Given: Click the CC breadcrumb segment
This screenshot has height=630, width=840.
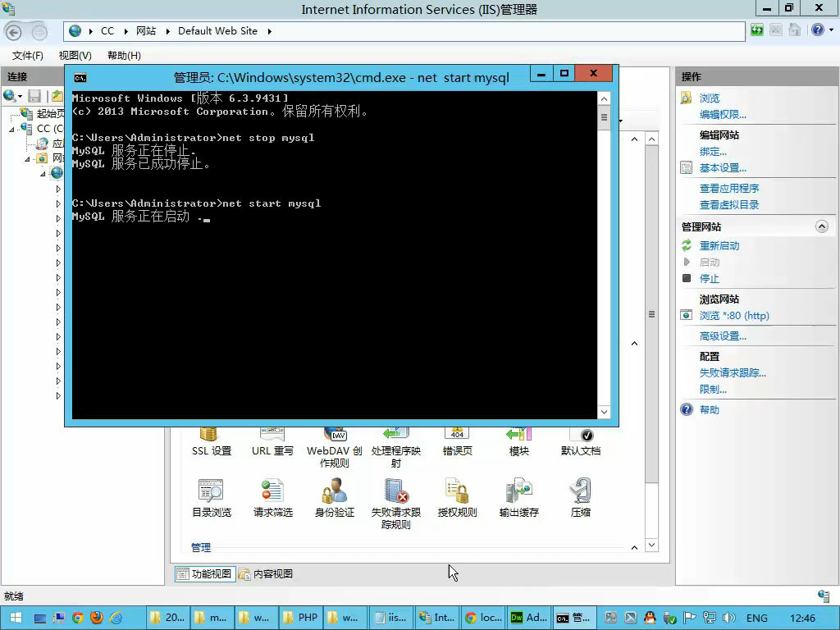Looking at the screenshot, I should (107, 31).
